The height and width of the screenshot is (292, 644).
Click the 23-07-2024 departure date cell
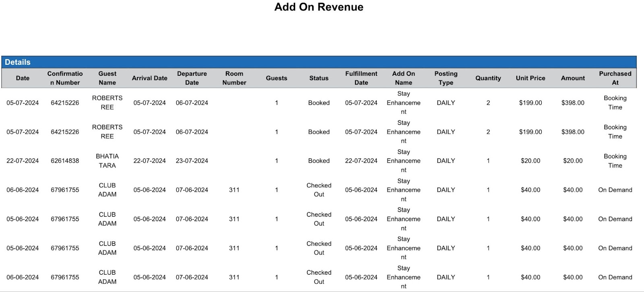point(192,161)
